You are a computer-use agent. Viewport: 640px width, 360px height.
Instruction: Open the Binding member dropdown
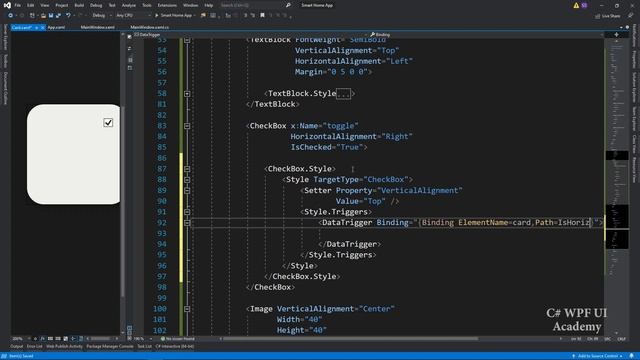[x=487, y=35]
